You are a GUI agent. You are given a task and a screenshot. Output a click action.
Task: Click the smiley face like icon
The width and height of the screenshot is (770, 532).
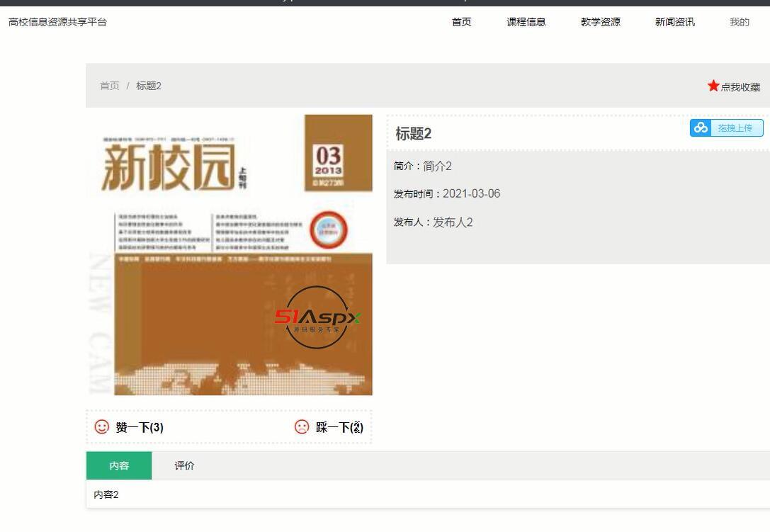pyautogui.click(x=102, y=426)
